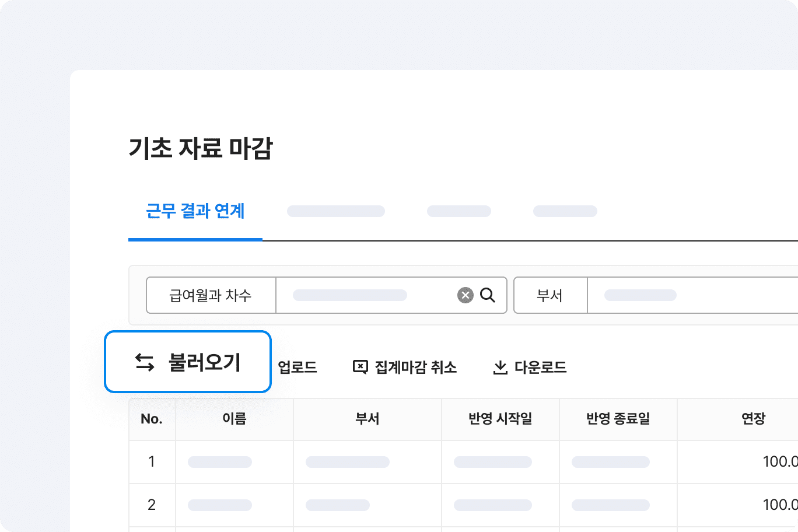Image resolution: width=798 pixels, height=532 pixels.
Task: Click the swap arrows icon on 불러오기
Action: pos(145,362)
